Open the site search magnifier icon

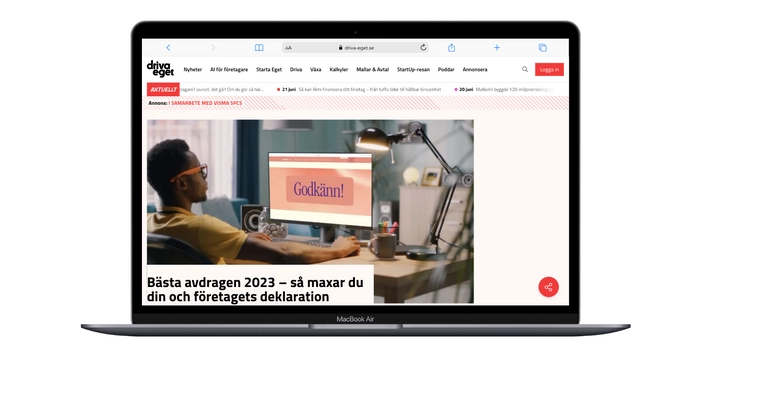[525, 69]
